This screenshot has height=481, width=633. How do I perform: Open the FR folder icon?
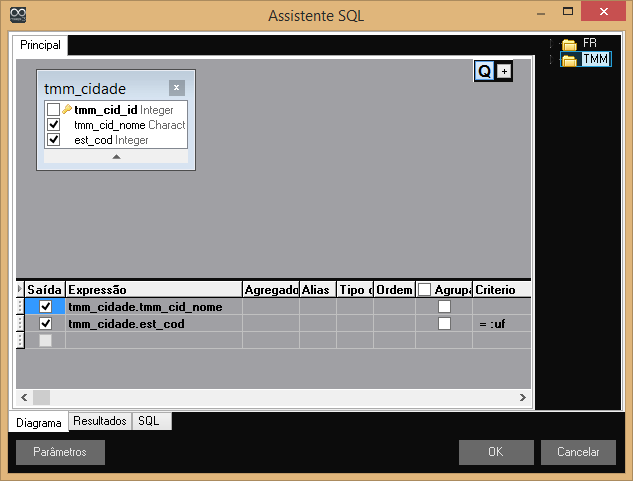coord(569,44)
